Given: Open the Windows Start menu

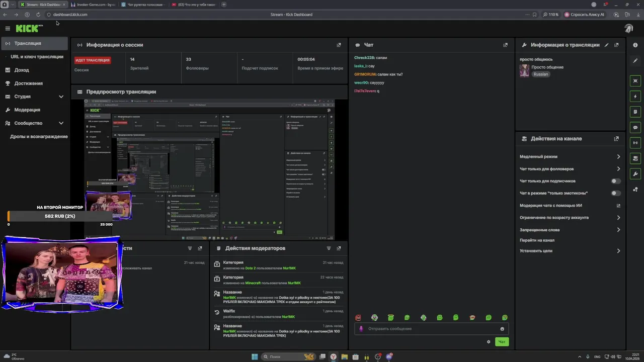Looking at the screenshot, I should pyautogui.click(x=255, y=356).
